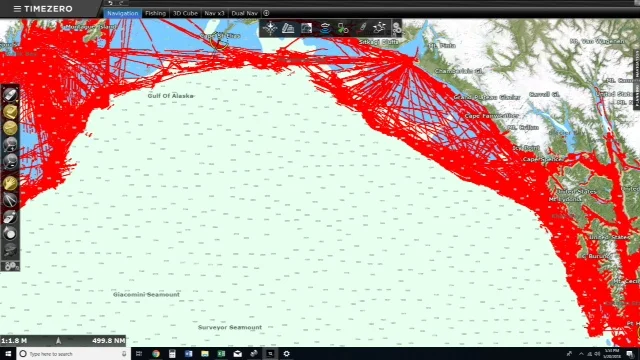640x360 pixels.
Task: Open Excel from the taskbar
Action: (221, 354)
